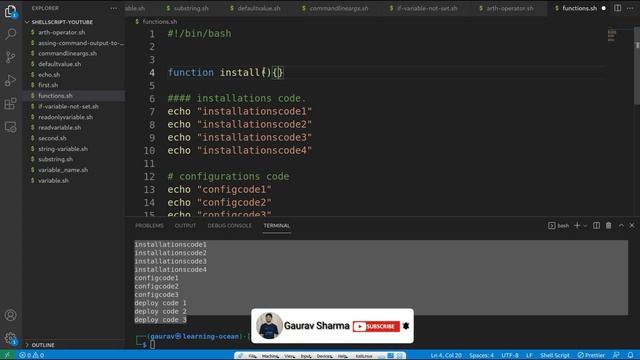Open errors and warnings count in status bar
The width and height of the screenshot is (640, 360).
[x=31, y=355]
